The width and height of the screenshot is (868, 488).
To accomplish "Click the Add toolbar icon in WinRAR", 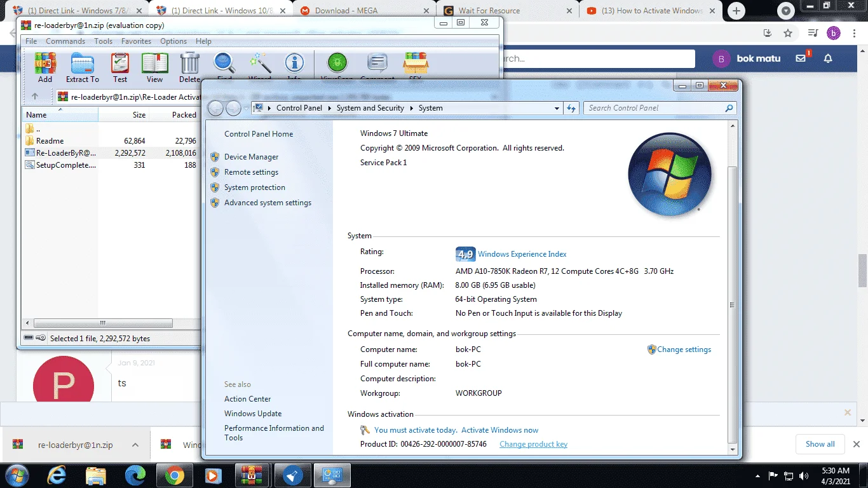I will coord(45,67).
